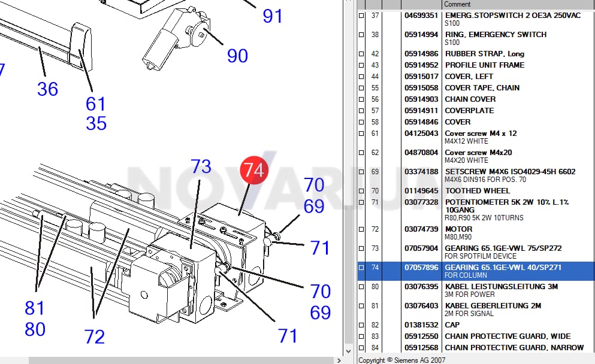Screen dimensions: 595x364
Task: Tick checkbox for item 80 Kabel Leistungsleitung
Action: pos(361,287)
